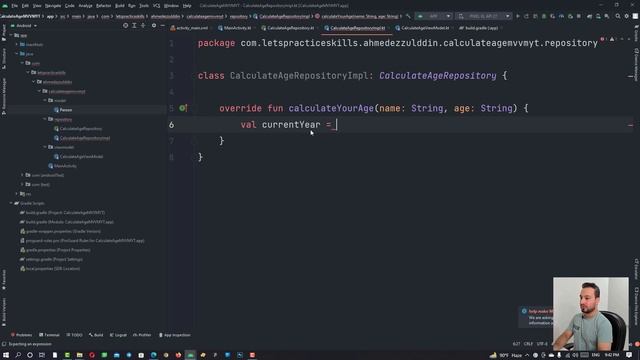Open the App Inspection tool window

[175, 335]
